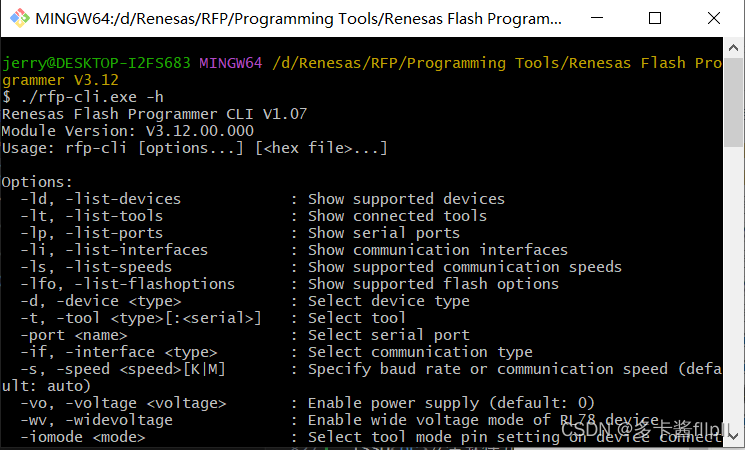Click 'Module Version: V3.12.00.000' line
The height and width of the screenshot is (450, 745).
[128, 131]
